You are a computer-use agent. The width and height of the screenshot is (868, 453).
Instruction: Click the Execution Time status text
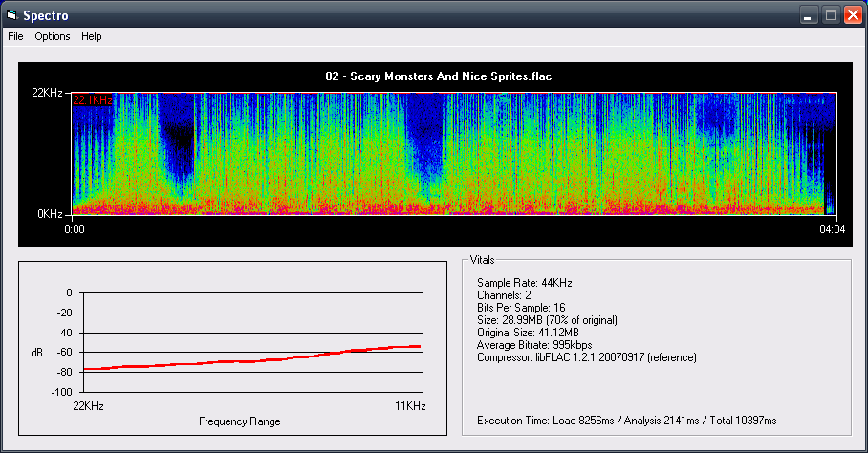click(x=626, y=421)
